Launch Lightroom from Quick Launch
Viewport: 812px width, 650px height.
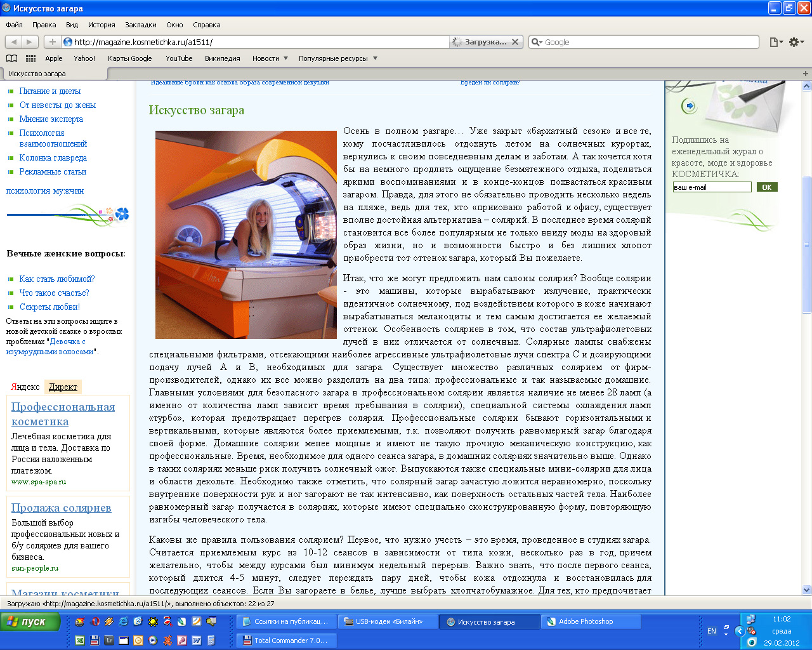(x=109, y=640)
